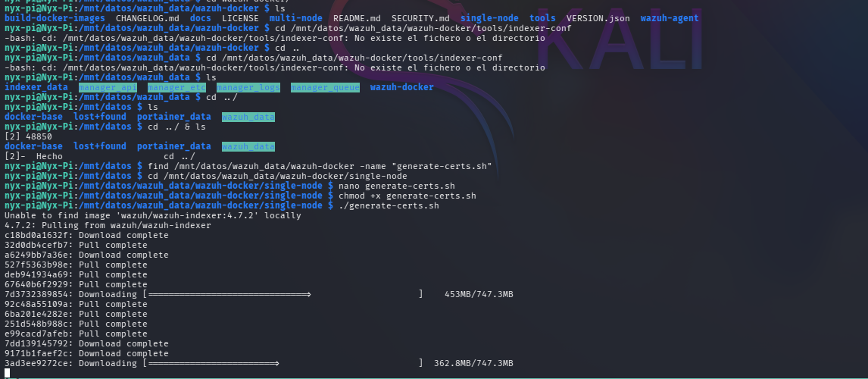Click the indexer_data directory name
The width and height of the screenshot is (868, 379).
[x=36, y=87]
